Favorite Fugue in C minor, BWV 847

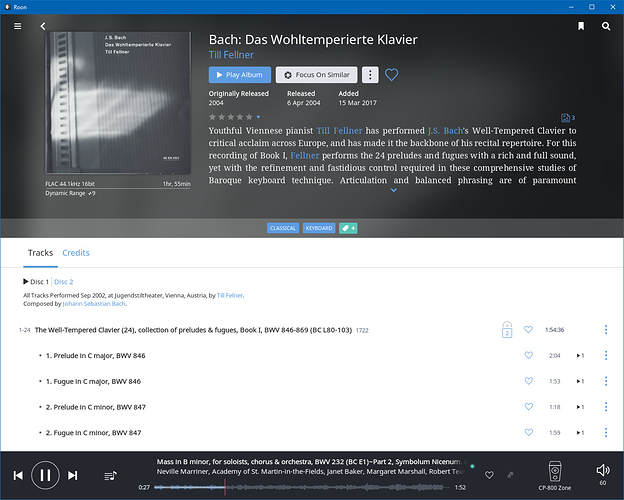[x=528, y=432]
